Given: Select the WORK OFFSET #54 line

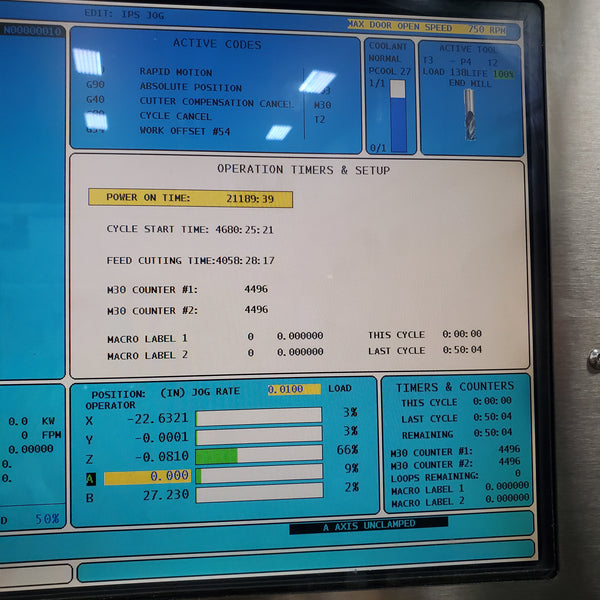Looking at the screenshot, I should point(185,131).
